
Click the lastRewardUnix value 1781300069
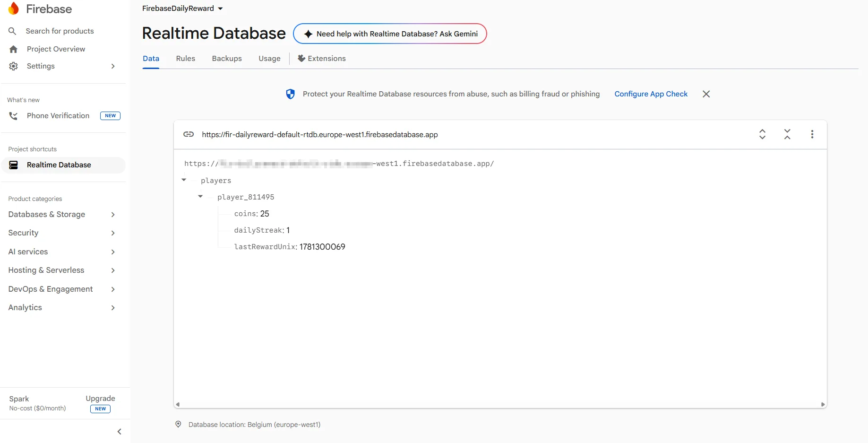(322, 247)
